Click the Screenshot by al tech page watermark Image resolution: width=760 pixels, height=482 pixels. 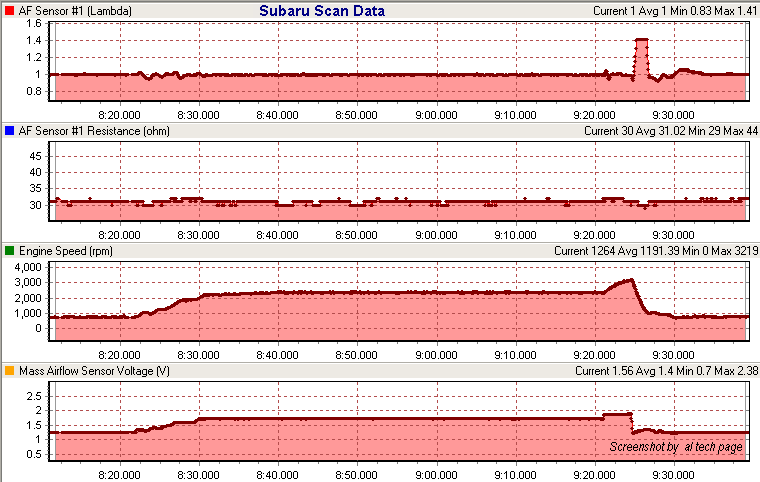[x=675, y=447]
